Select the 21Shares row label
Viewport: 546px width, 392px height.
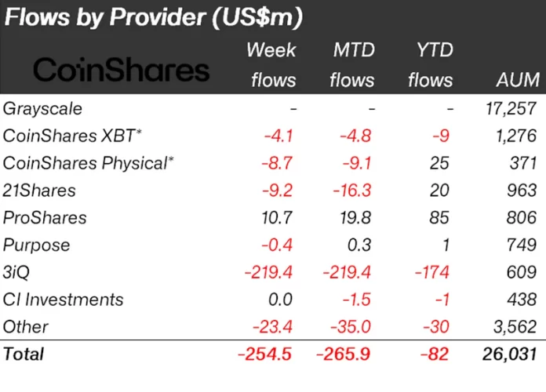[x=38, y=191]
